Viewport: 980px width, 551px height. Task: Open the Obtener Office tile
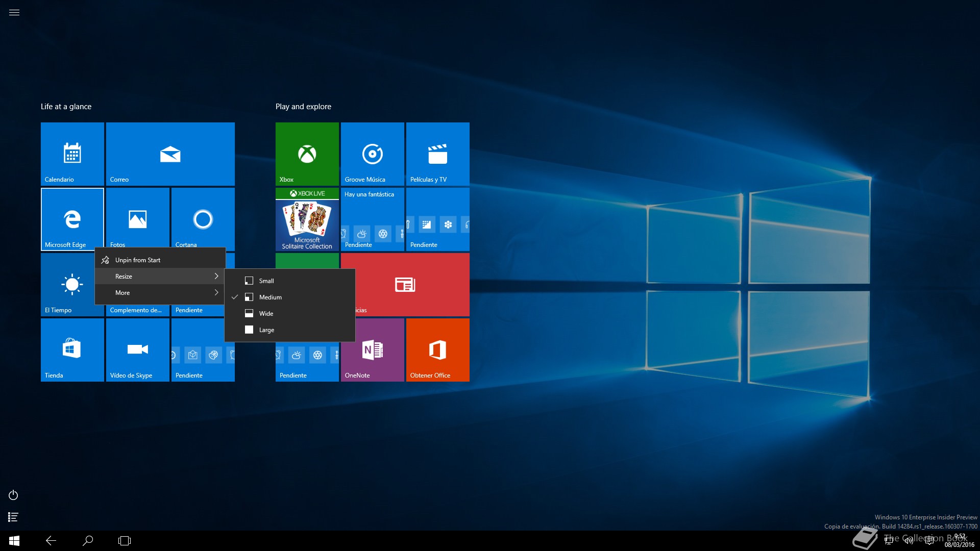click(438, 350)
